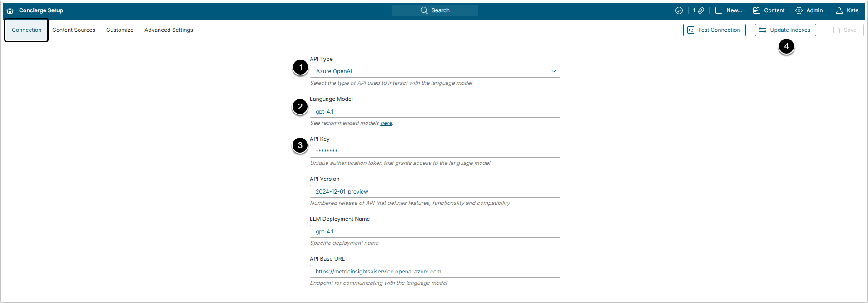Click the Update Indexes button
The width and height of the screenshot is (868, 303).
785,30
